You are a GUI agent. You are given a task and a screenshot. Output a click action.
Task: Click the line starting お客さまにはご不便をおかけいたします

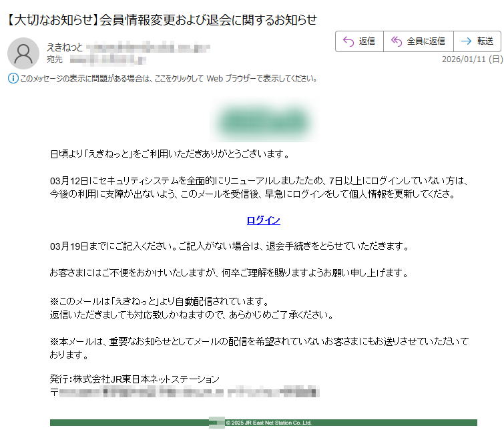[229, 273]
